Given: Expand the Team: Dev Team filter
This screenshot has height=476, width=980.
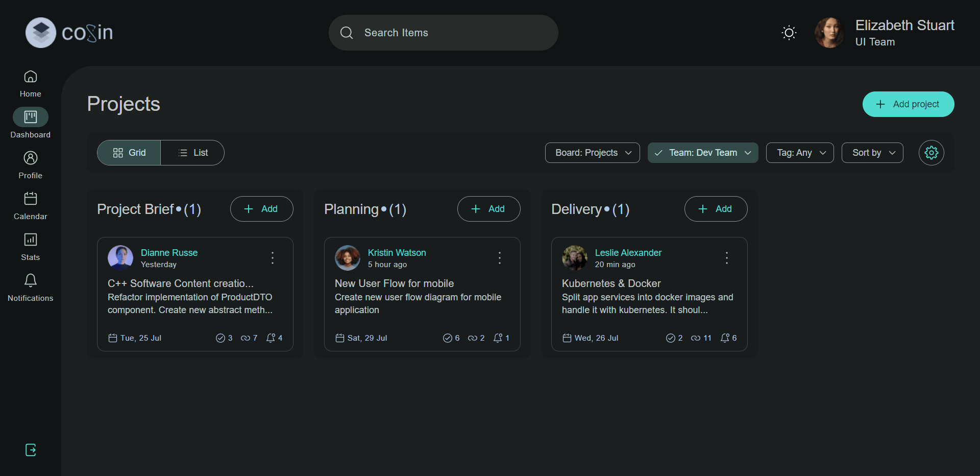Looking at the screenshot, I should [x=703, y=152].
